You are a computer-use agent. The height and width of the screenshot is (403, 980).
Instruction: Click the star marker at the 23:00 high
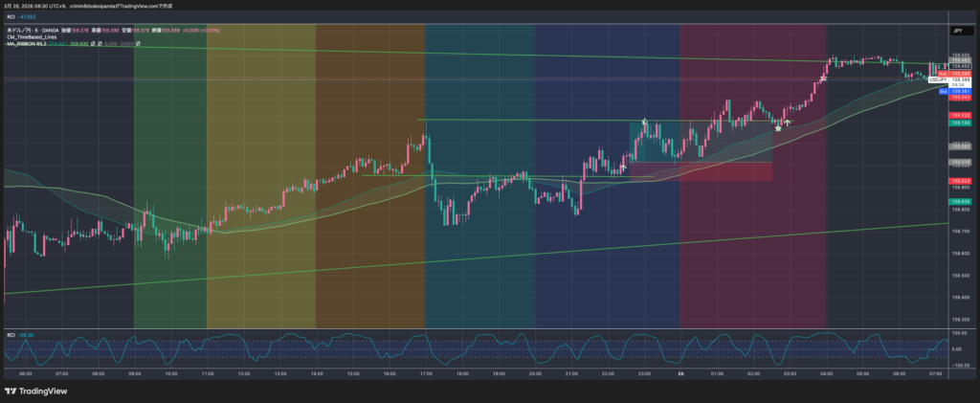tap(645, 123)
